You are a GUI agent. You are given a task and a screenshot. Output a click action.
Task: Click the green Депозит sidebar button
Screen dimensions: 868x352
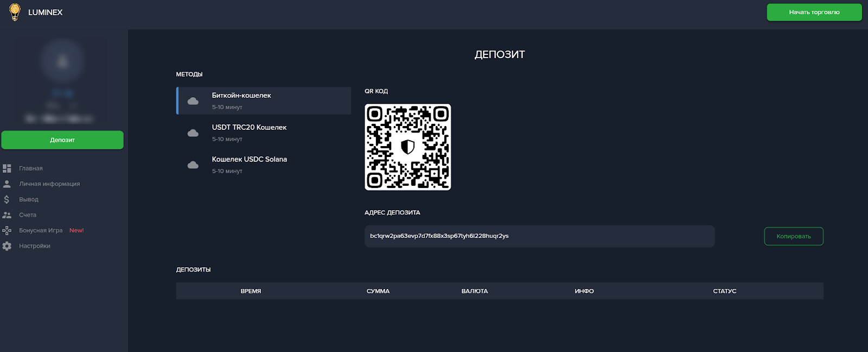point(62,140)
